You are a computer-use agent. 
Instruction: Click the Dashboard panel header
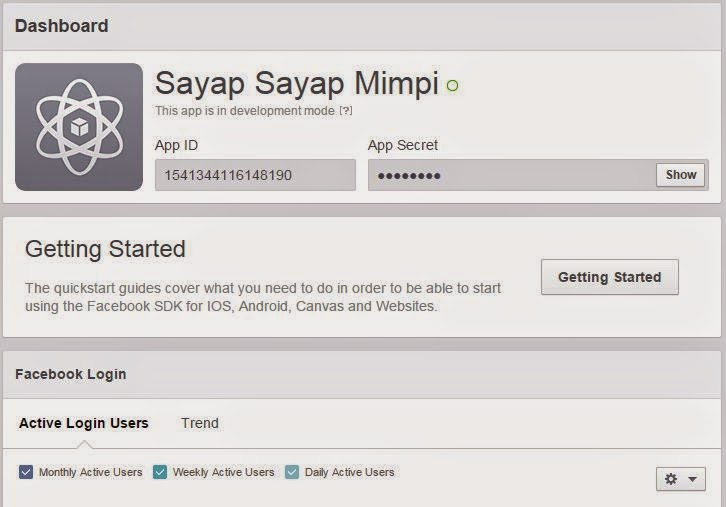click(62, 25)
